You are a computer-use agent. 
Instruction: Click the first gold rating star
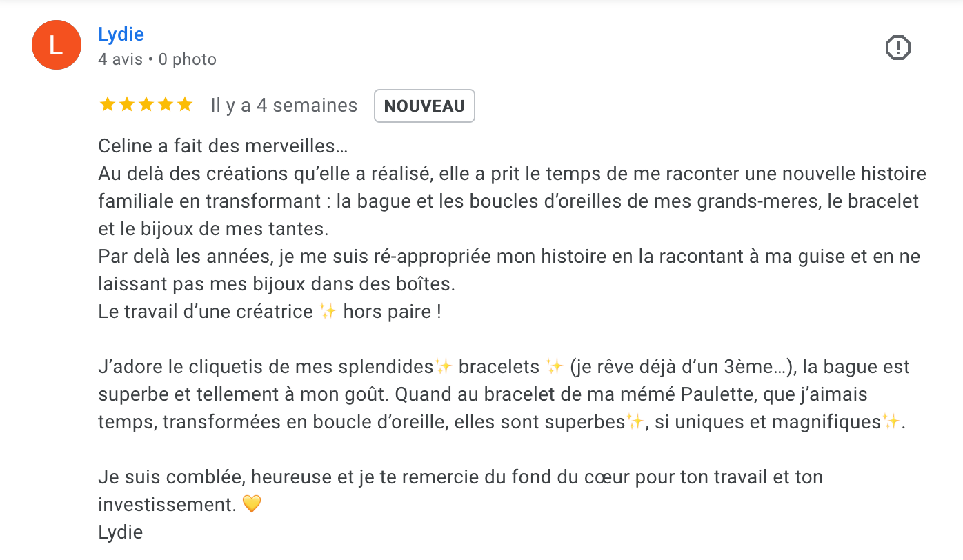[108, 105]
